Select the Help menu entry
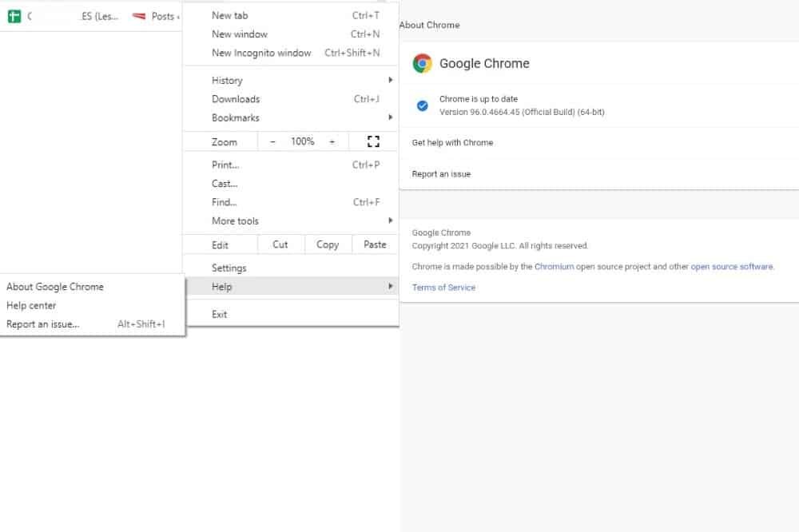 point(291,287)
